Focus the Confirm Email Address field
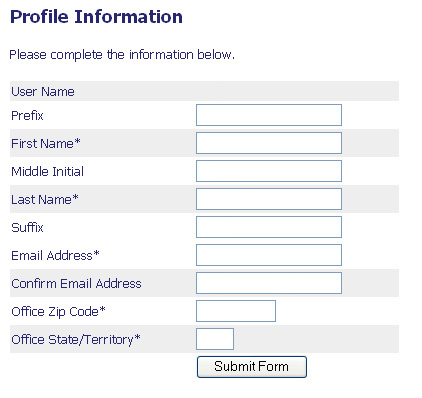 click(x=269, y=283)
